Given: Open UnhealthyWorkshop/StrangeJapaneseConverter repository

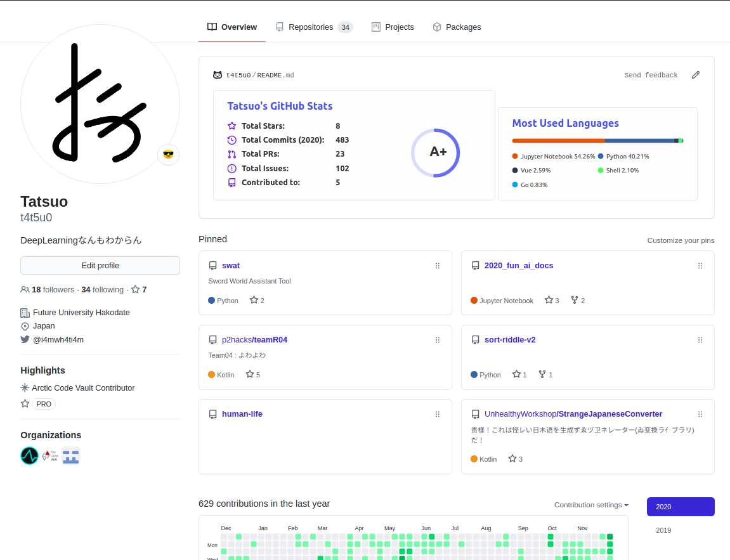Looking at the screenshot, I should (573, 414).
